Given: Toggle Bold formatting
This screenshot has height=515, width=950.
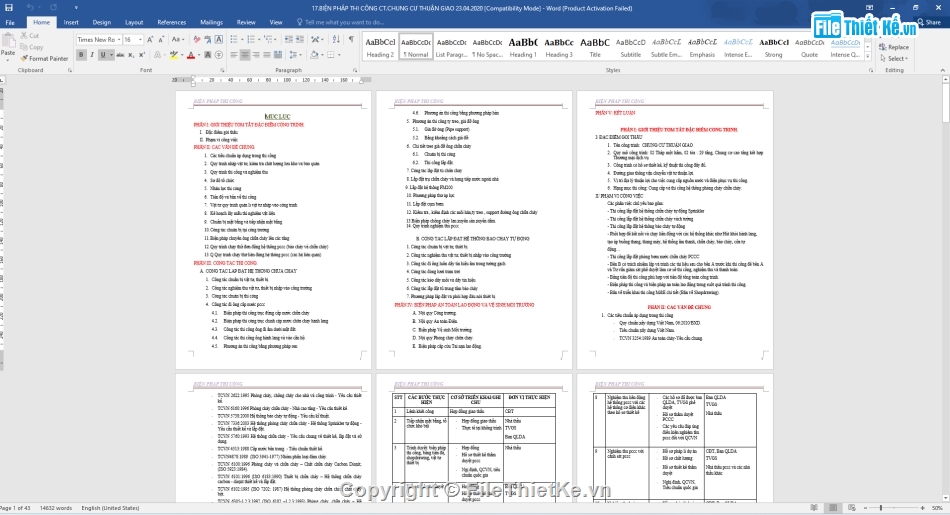Looking at the screenshot, I should (x=81, y=55).
